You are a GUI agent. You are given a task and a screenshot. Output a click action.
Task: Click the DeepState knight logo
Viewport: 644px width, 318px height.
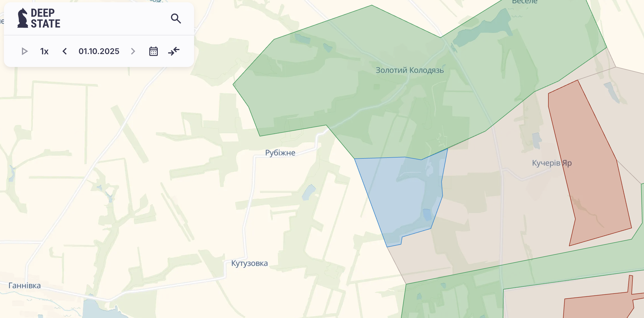[22, 18]
